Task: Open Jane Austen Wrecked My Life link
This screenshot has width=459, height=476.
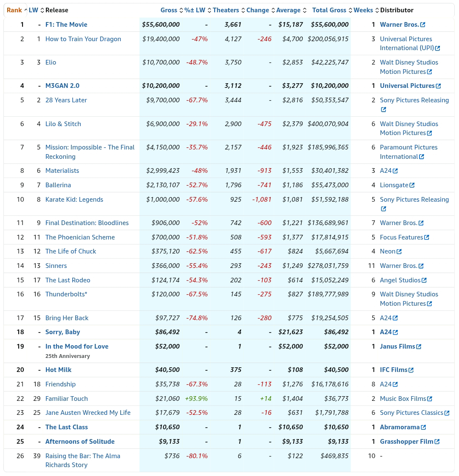Action: (88, 413)
